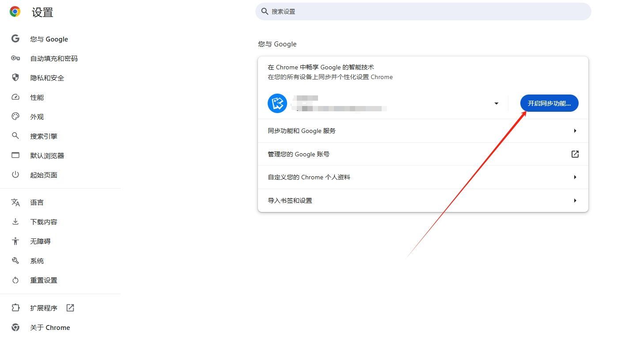Expand arrow for 自定义您的 Chrome 个人资料
The height and width of the screenshot is (352, 644).
point(575,177)
